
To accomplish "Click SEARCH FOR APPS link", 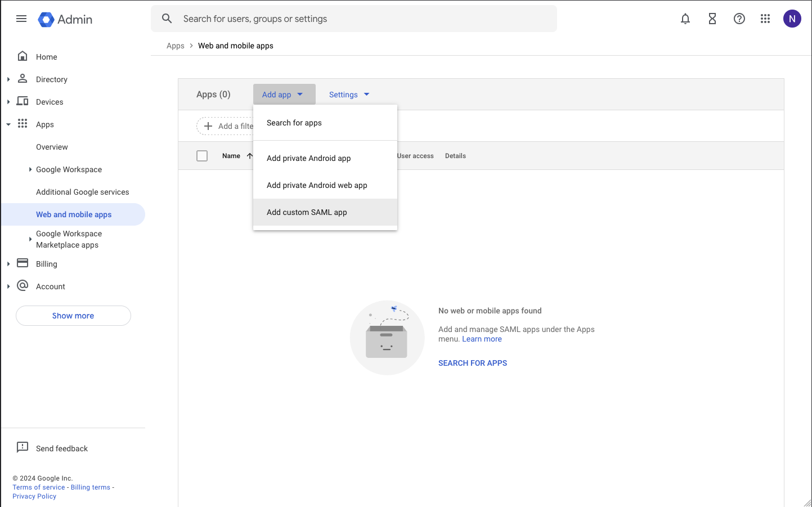I will pyautogui.click(x=473, y=363).
